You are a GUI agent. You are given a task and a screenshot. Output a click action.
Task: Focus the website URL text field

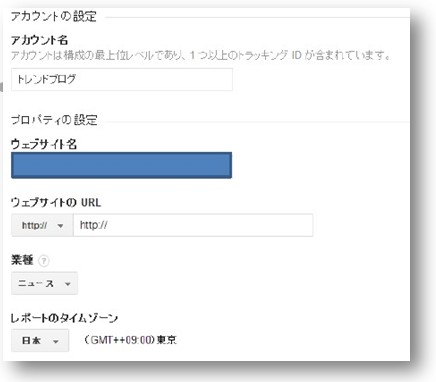click(193, 226)
